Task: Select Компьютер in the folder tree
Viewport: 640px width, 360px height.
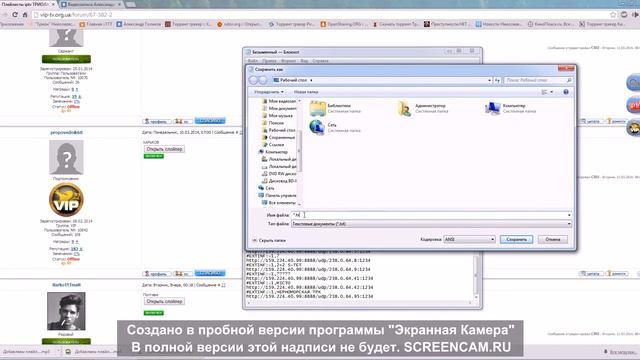Action: coord(273,152)
